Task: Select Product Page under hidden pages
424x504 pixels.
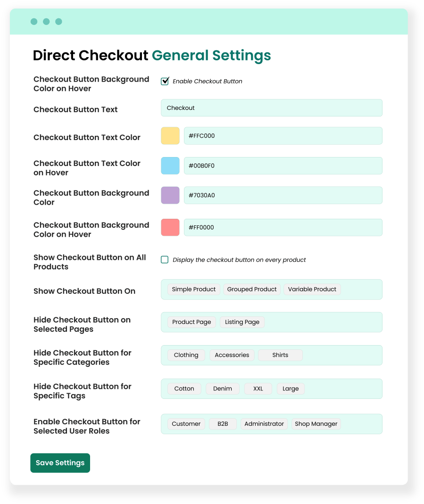Action: [x=191, y=322]
